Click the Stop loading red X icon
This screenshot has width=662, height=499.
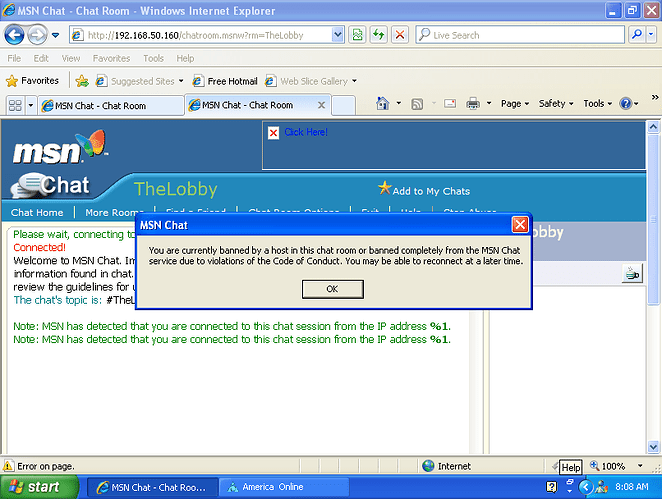[400, 35]
